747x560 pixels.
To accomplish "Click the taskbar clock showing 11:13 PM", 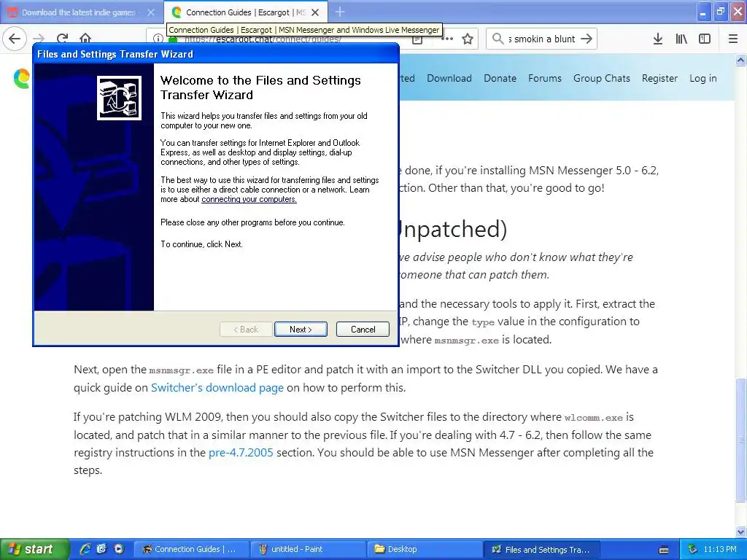I will click(x=720, y=549).
